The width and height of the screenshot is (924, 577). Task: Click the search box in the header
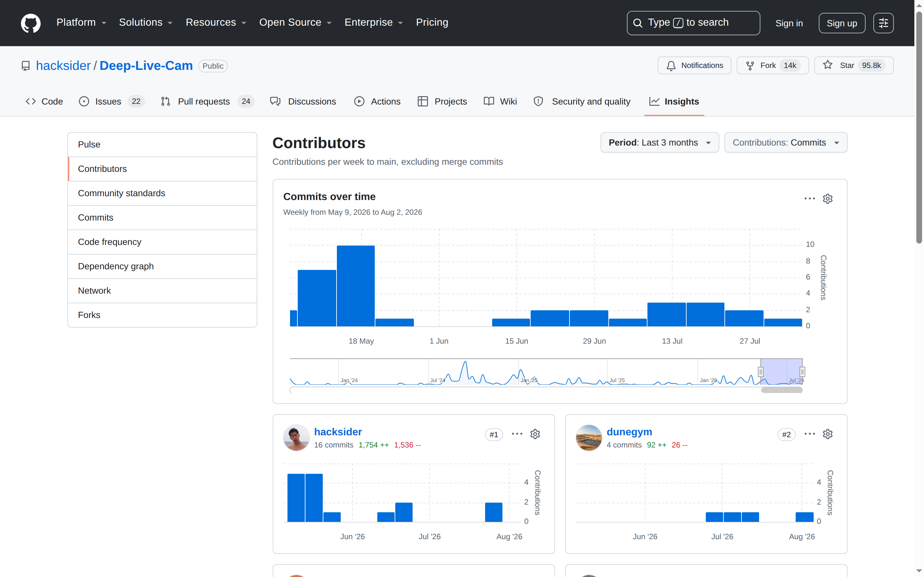693,23
